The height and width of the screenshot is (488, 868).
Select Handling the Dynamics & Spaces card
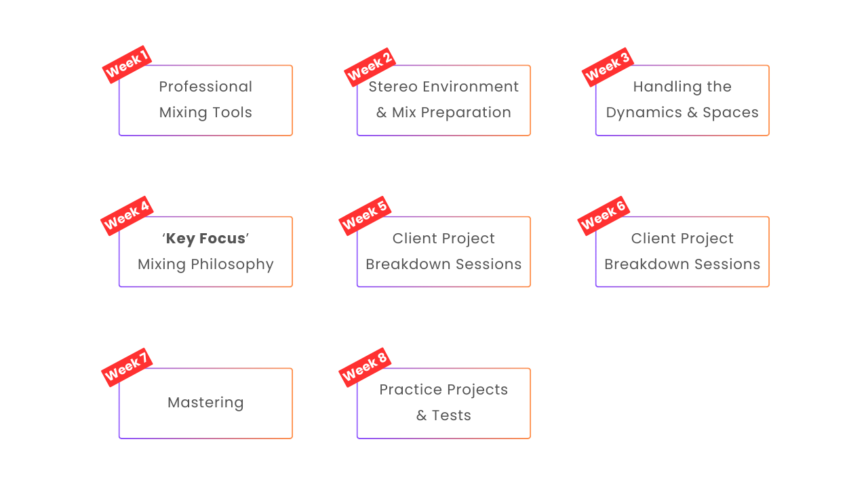pos(683,100)
